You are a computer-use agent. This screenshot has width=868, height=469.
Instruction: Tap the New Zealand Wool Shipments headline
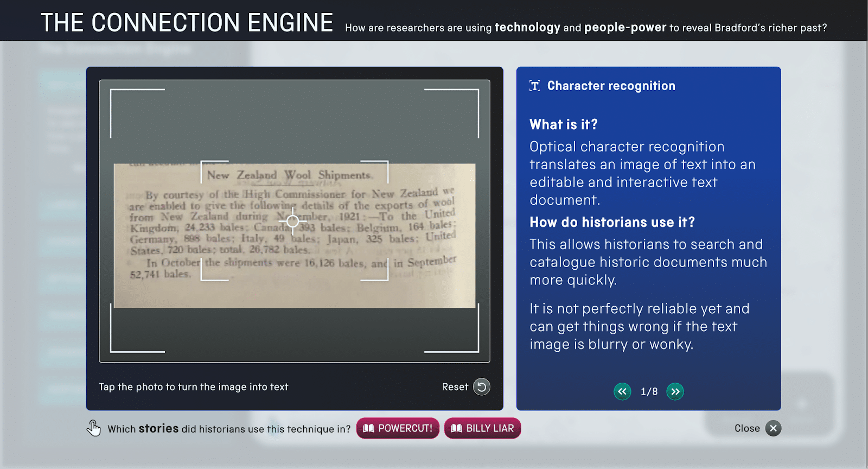(289, 175)
